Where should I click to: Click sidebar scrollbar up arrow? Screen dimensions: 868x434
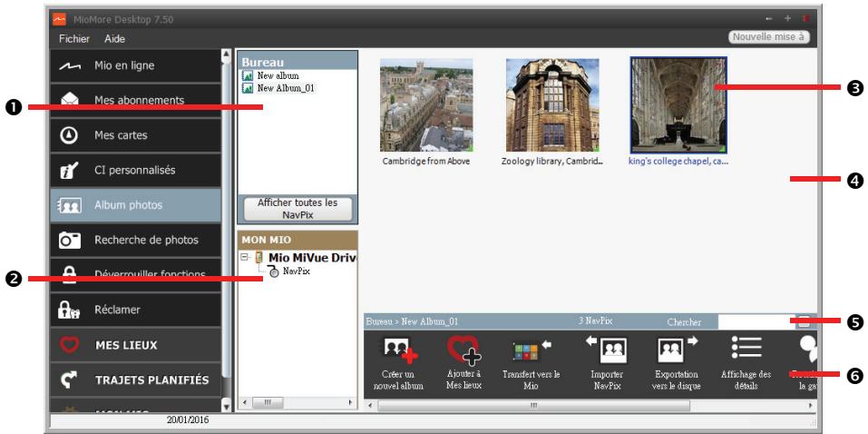226,54
